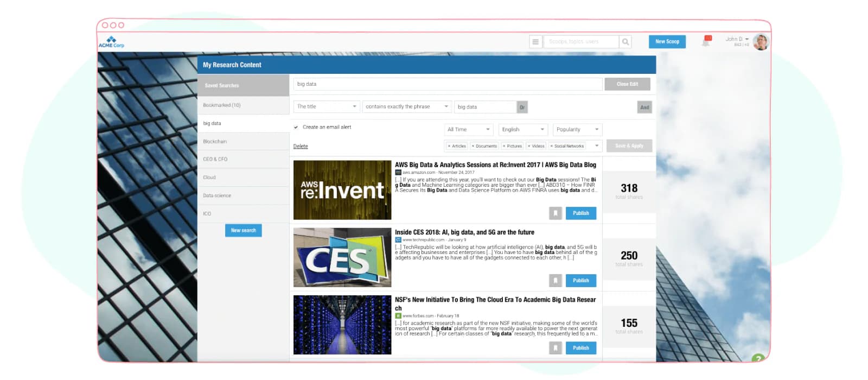Publish the AWS Big Data article
This screenshot has height=380, width=868.
[x=581, y=213]
